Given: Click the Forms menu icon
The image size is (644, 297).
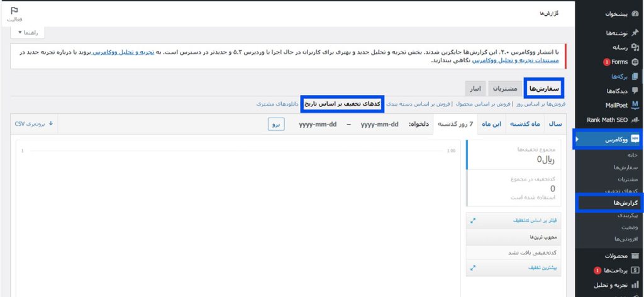Looking at the screenshot, I should [x=635, y=62].
